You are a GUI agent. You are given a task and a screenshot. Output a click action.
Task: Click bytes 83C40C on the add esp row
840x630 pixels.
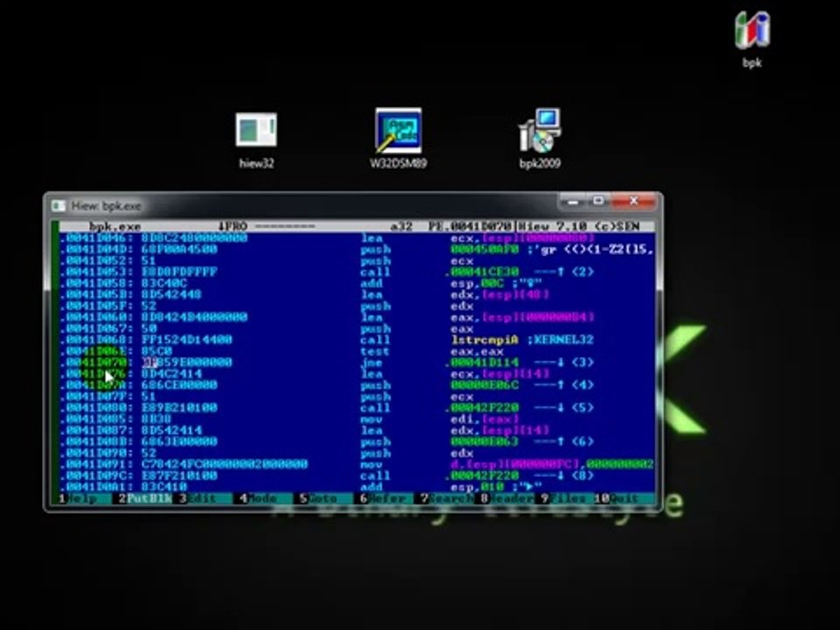tap(164, 283)
